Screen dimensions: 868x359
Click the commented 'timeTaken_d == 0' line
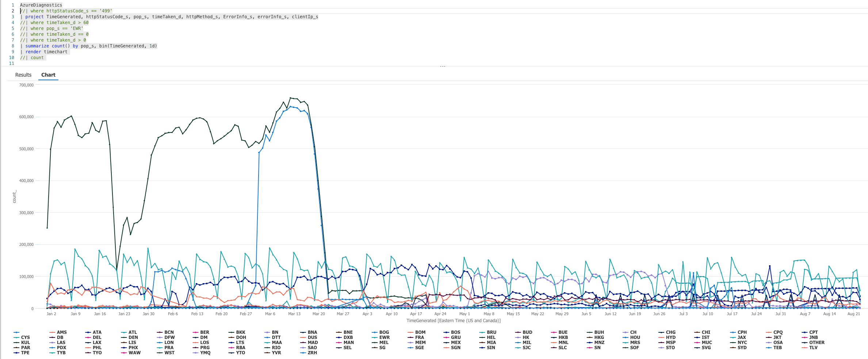pos(54,34)
